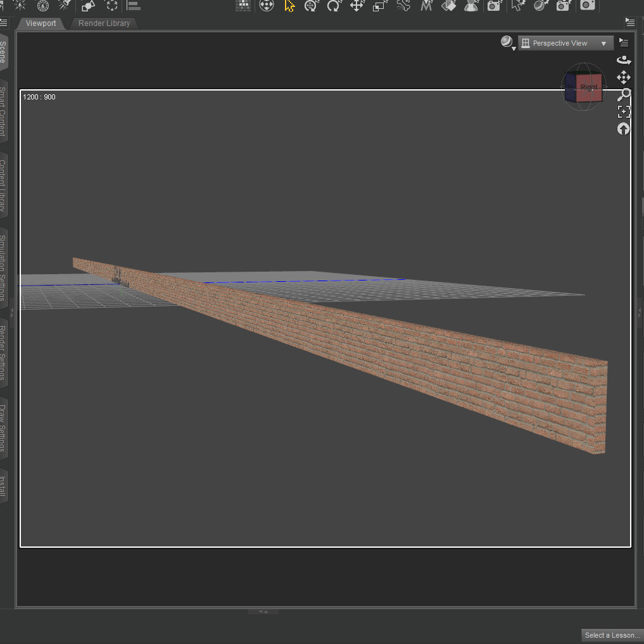Open the Content Library side tab
This screenshot has width=644, height=644.
(x=3, y=186)
